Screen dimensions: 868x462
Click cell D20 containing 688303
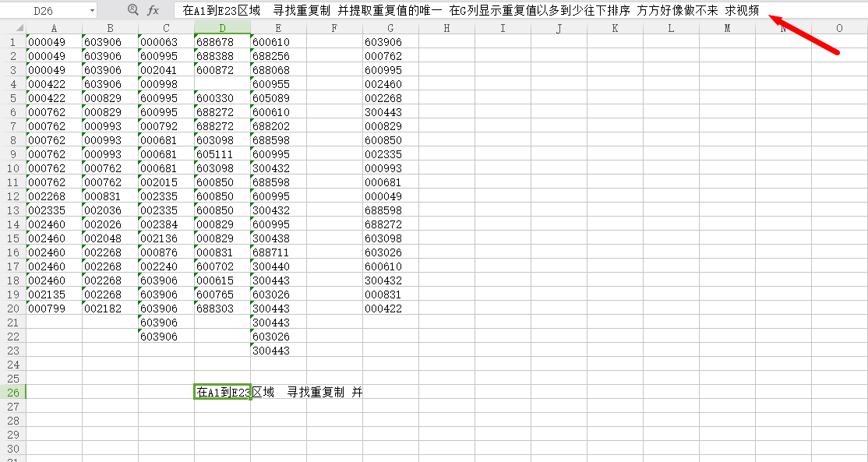click(222, 309)
